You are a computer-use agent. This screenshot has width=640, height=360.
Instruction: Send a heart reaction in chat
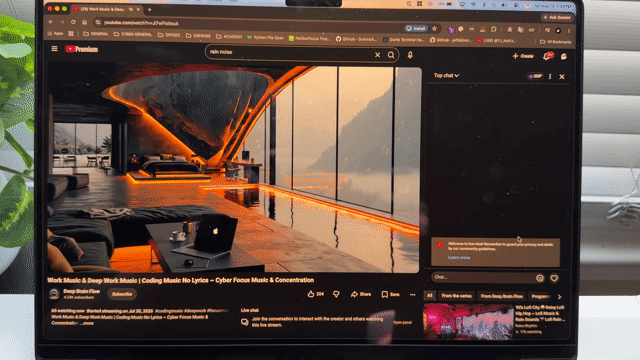tap(554, 278)
